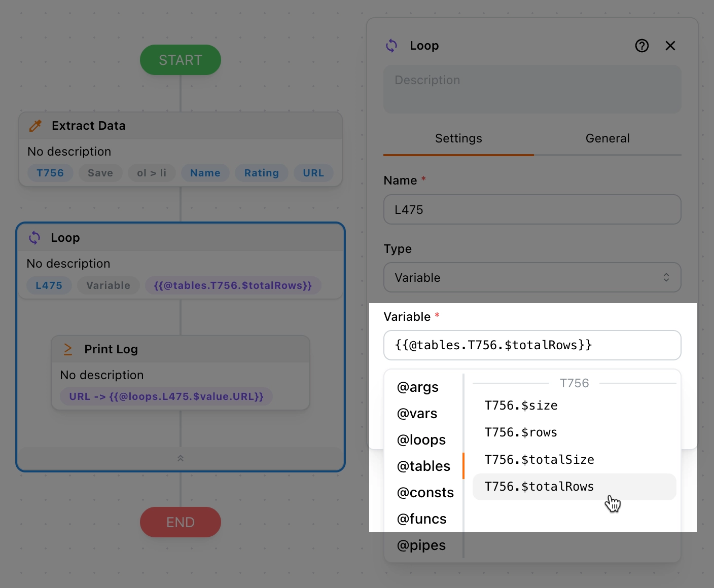The image size is (714, 588).
Task: Select @vars category in autocomplete list
Action: point(417,414)
